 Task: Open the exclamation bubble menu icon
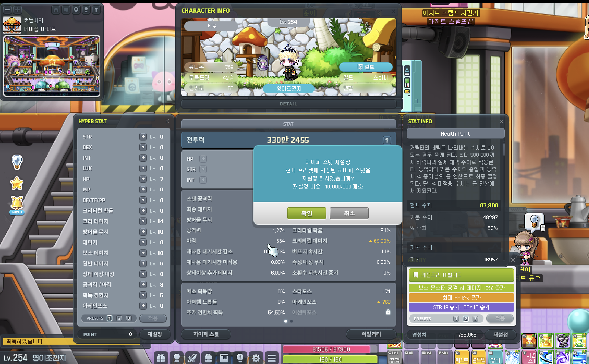pyautogui.click(x=240, y=358)
